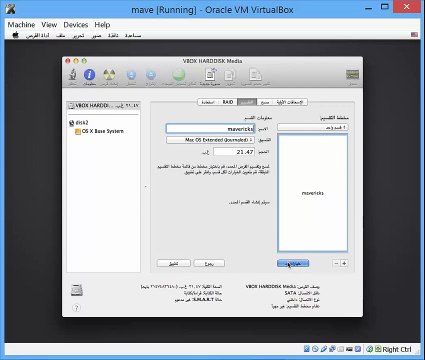This screenshot has width=425, height=360.
Task: Click the green Enable Journaling toolbar icon
Action: coord(179,76)
